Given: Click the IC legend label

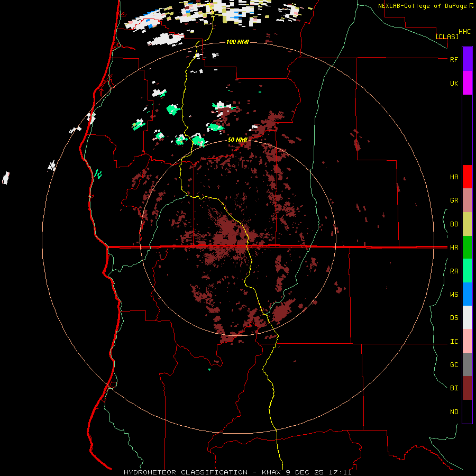Looking at the screenshot, I should pyautogui.click(x=454, y=342).
